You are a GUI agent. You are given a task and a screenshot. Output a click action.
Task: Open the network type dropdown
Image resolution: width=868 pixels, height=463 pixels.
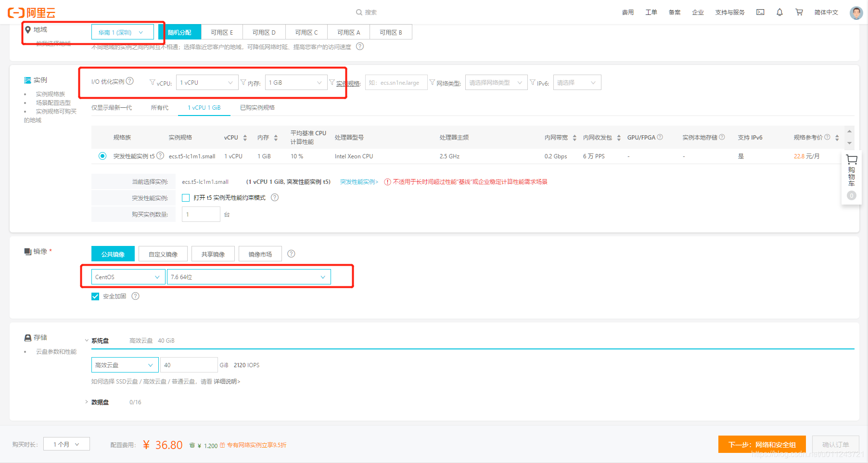click(x=497, y=82)
